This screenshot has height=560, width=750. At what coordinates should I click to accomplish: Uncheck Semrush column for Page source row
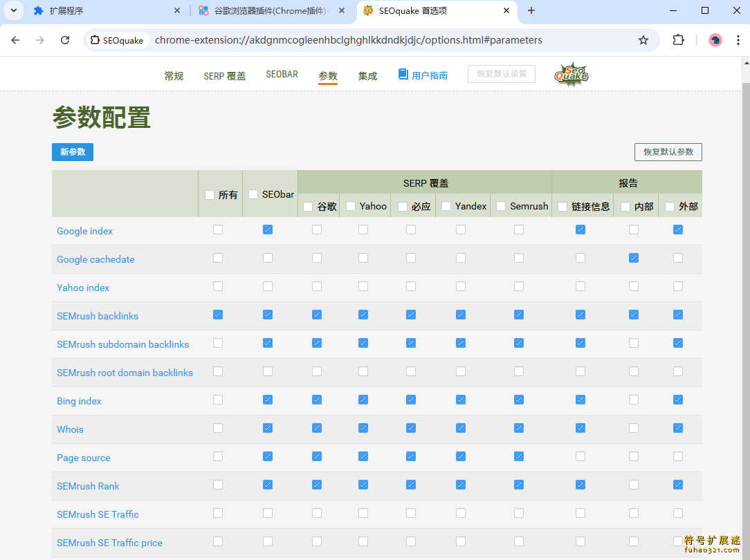(x=519, y=456)
